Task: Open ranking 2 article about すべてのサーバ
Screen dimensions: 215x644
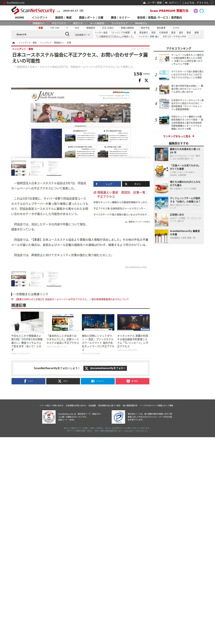Action: point(187,75)
